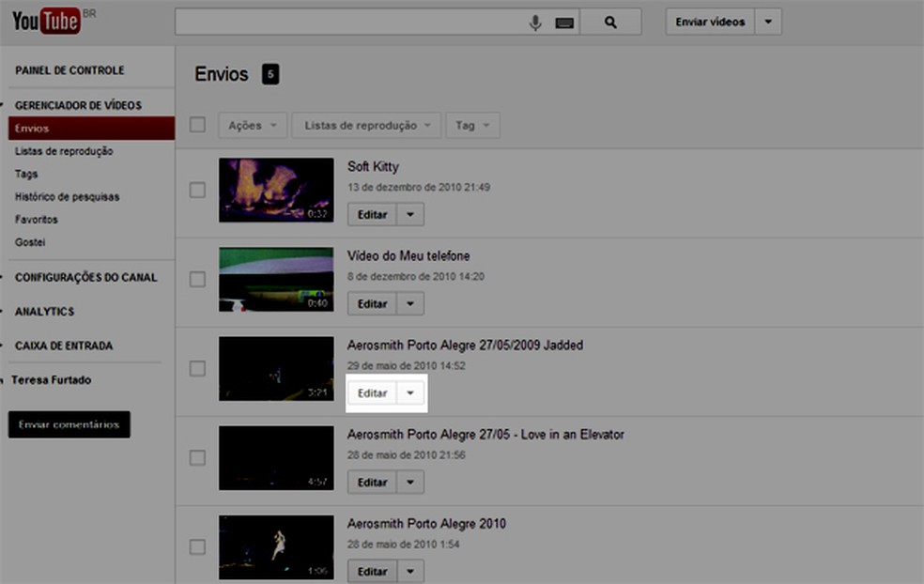This screenshot has height=584, width=924.
Task: Click Editar for Vídeo do Meu telefone
Action: tap(372, 303)
